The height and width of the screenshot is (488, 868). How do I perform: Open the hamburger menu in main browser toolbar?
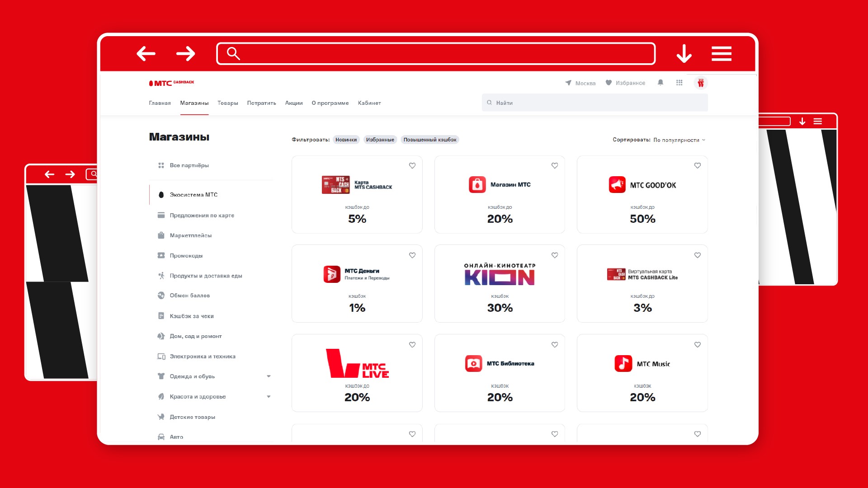(722, 53)
